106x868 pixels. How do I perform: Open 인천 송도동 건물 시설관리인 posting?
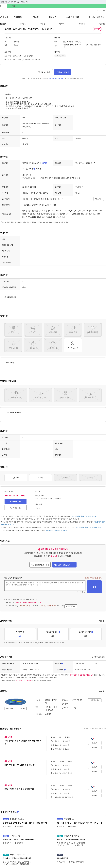[23, 743]
